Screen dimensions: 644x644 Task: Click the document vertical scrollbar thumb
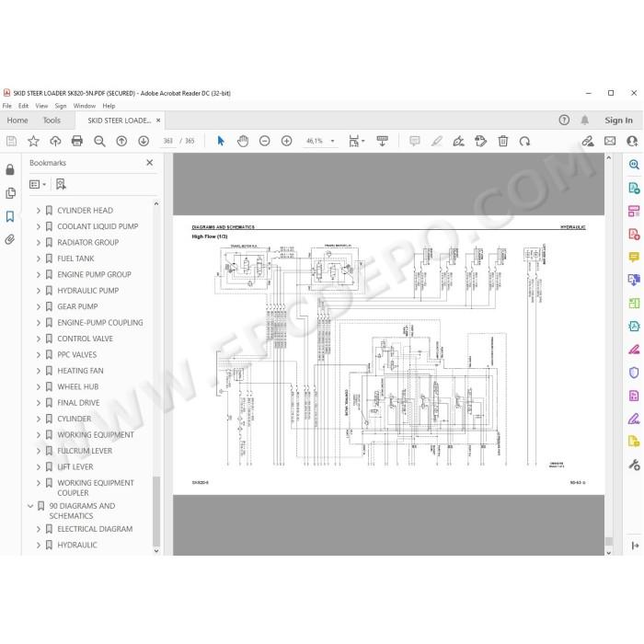tap(609, 541)
